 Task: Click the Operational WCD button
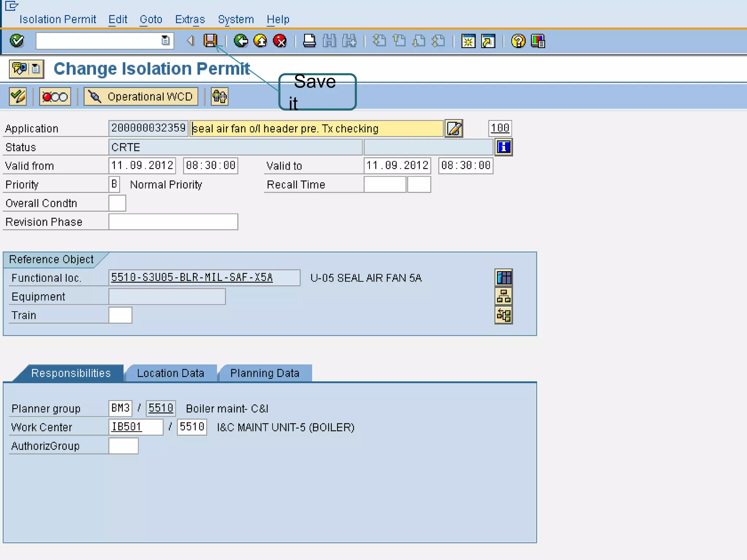coord(141,97)
